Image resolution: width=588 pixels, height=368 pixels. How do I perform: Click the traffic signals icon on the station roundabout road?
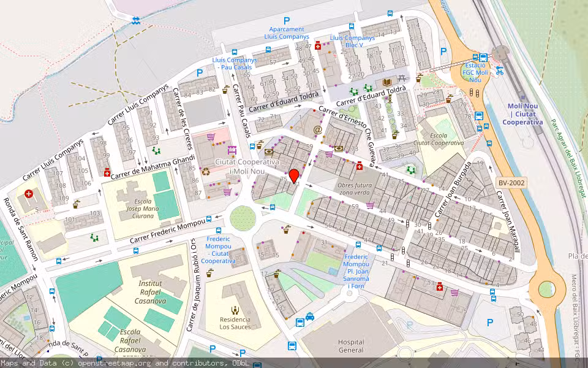click(472, 93)
